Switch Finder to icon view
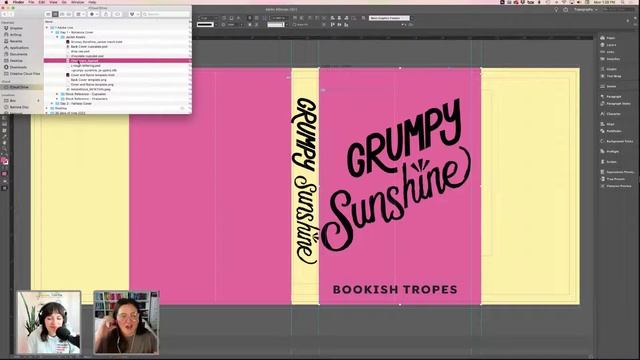This screenshot has width=640, height=360. point(48,14)
